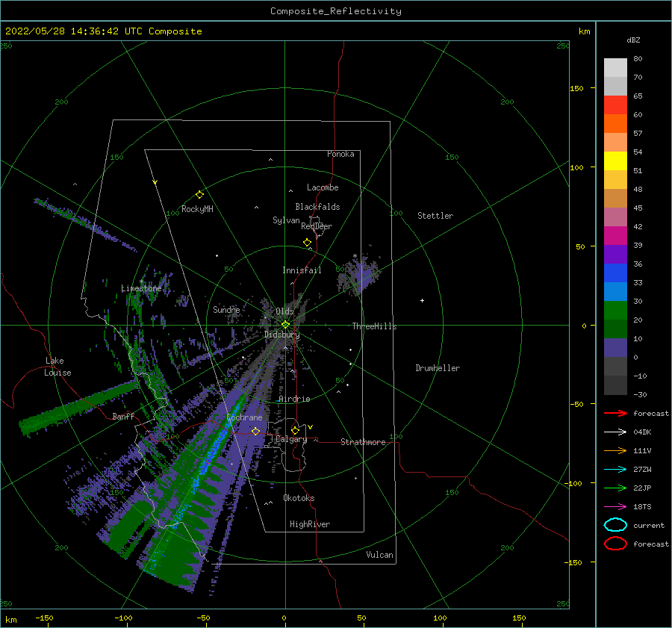Click the Innisfail town label
Screen dimensions: 672x628
(302, 270)
